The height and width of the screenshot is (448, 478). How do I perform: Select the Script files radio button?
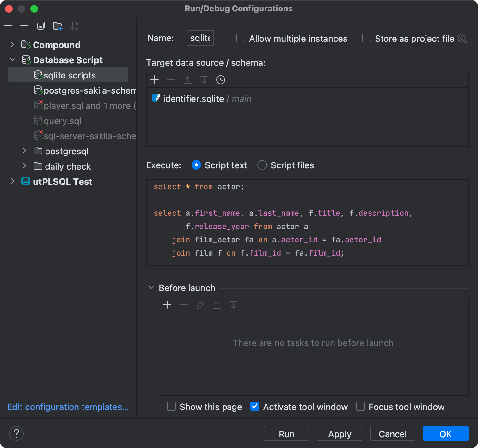point(262,165)
